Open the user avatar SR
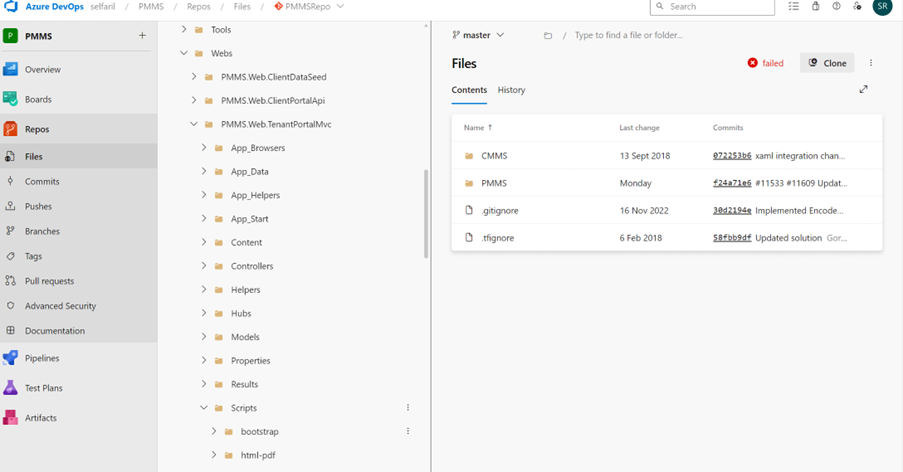Viewport: 903px width, 472px height. (881, 7)
